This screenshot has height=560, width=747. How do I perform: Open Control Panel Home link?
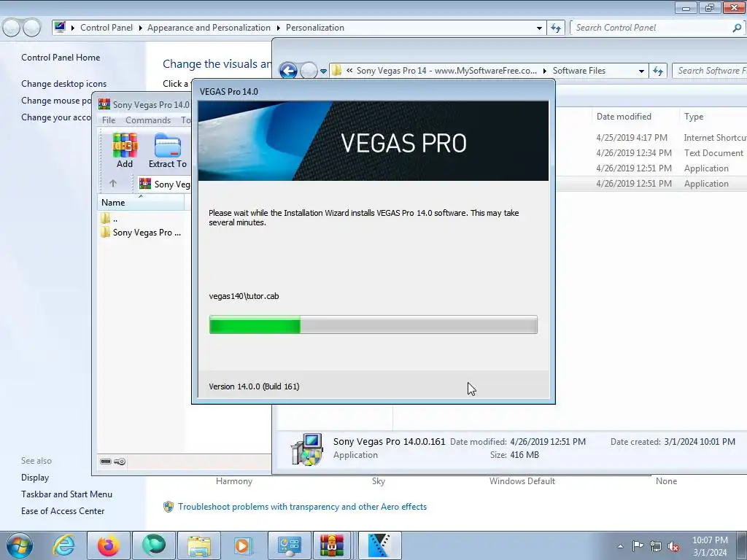pyautogui.click(x=61, y=58)
